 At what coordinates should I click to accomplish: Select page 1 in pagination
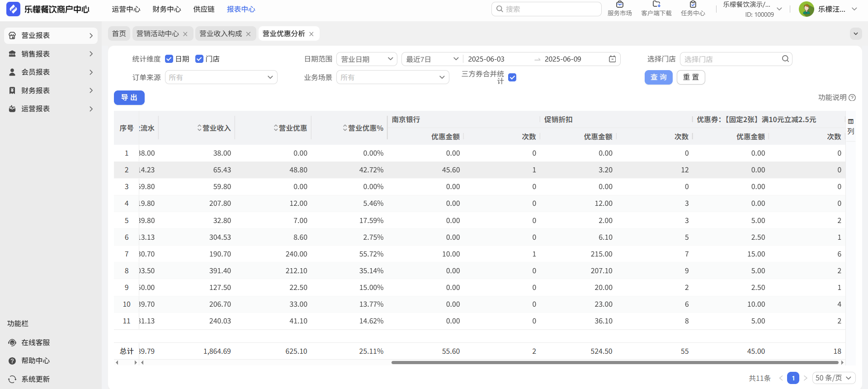(793, 378)
